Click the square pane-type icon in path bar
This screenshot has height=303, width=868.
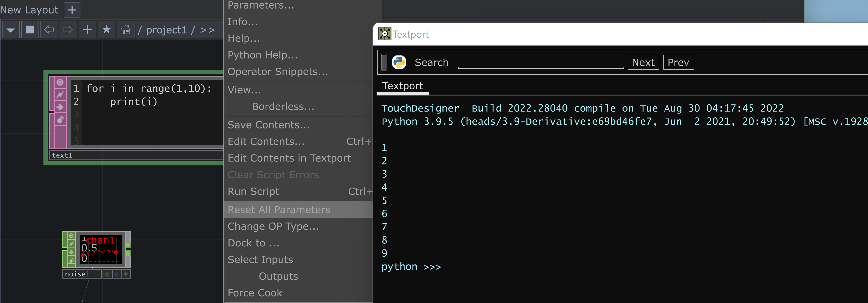click(30, 30)
